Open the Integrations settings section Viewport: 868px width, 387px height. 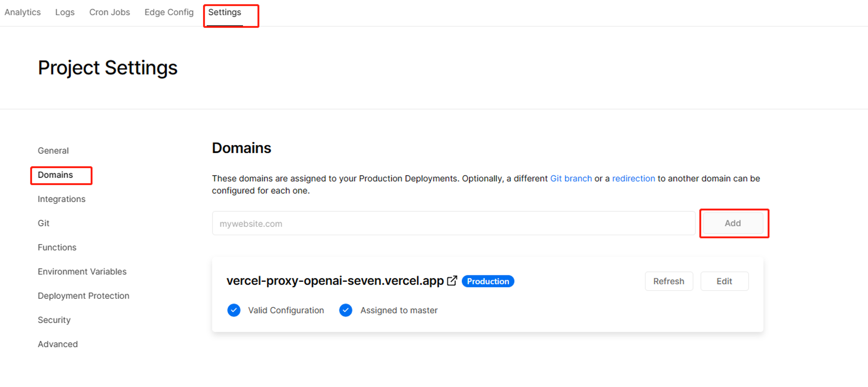click(62, 199)
